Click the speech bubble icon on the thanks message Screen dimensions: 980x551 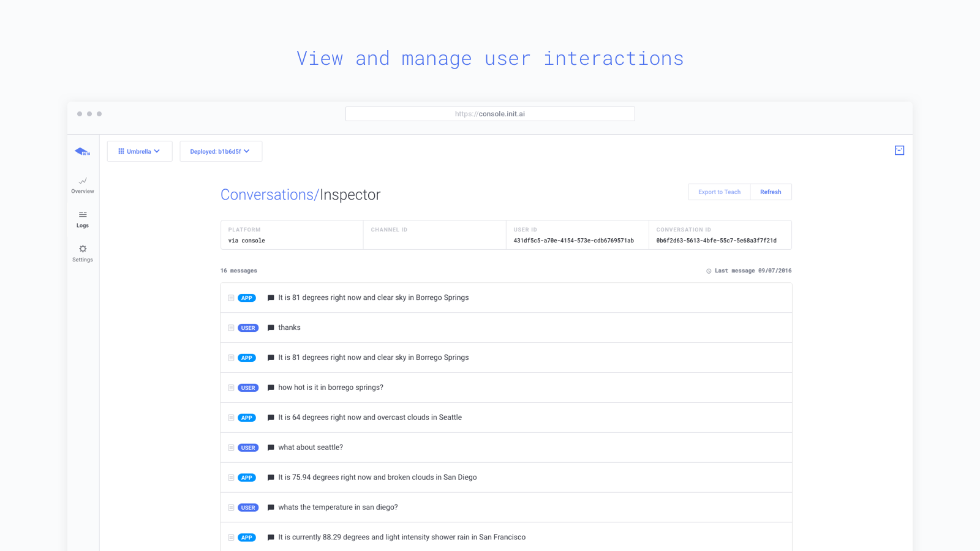pyautogui.click(x=270, y=328)
